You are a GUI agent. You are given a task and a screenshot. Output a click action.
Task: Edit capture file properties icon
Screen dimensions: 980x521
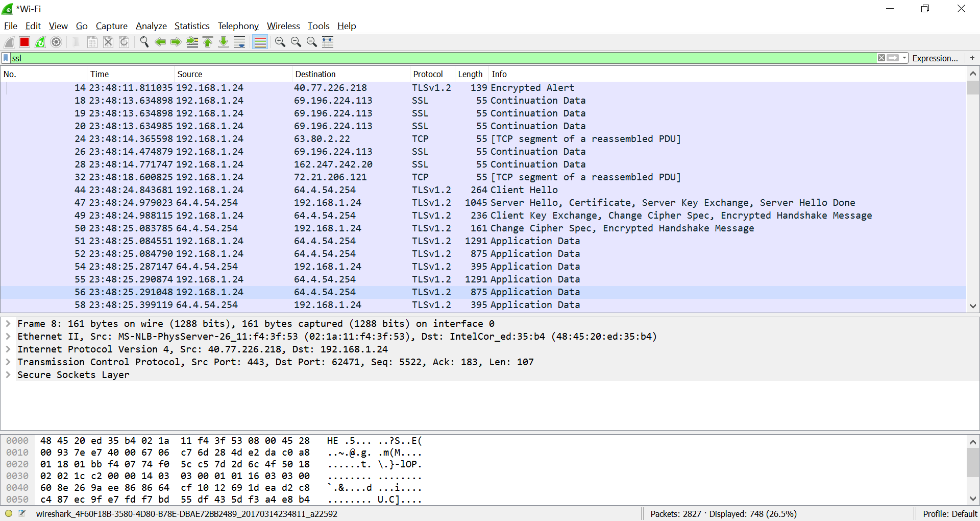coord(22,513)
